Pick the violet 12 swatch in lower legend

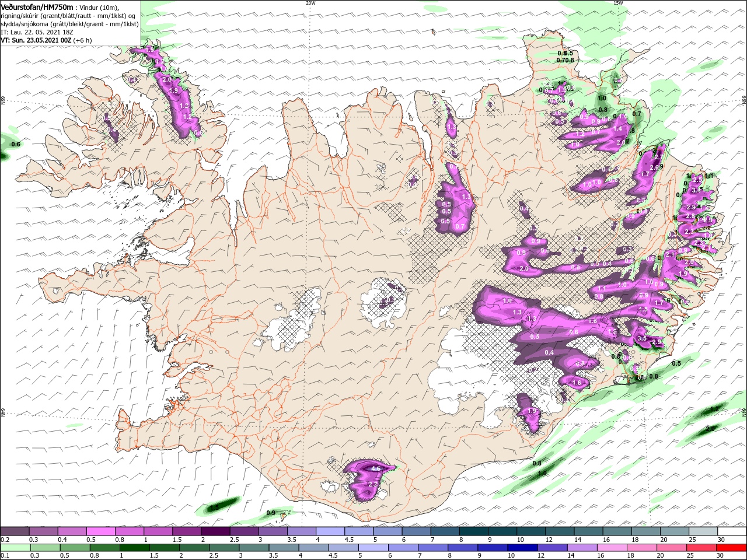pos(553,548)
